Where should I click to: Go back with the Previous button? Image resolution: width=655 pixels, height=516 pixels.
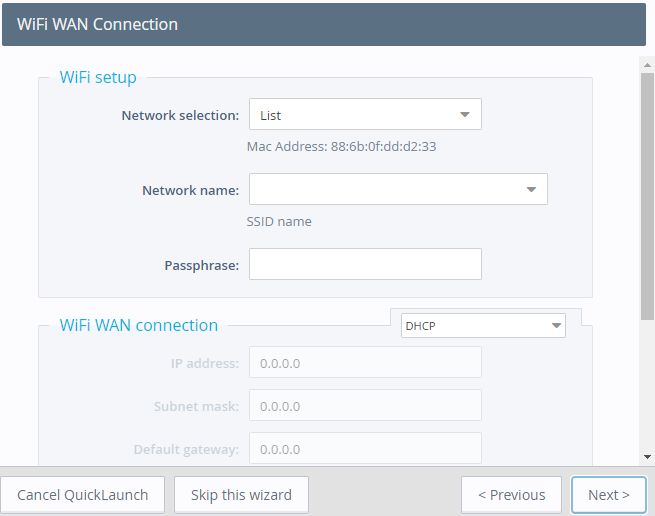click(511, 495)
